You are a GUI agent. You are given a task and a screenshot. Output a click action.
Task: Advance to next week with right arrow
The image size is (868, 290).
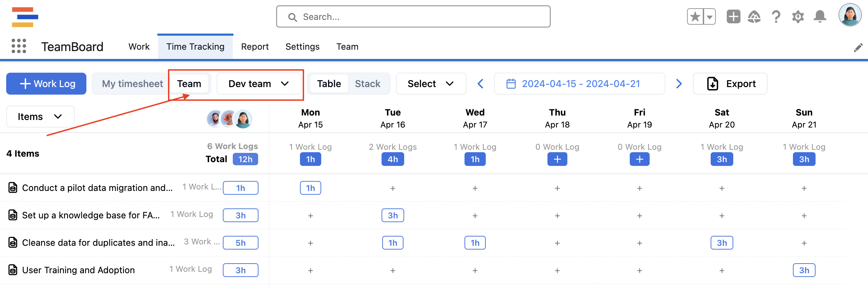(x=679, y=84)
